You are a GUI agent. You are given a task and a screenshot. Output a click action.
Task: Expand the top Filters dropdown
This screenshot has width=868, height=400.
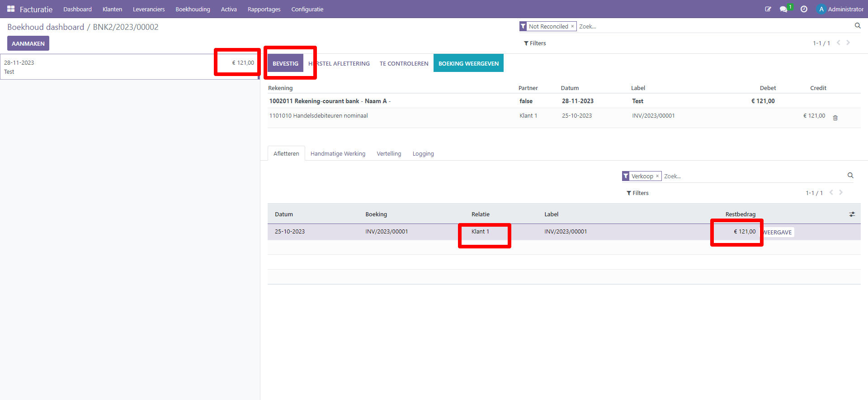click(x=535, y=43)
